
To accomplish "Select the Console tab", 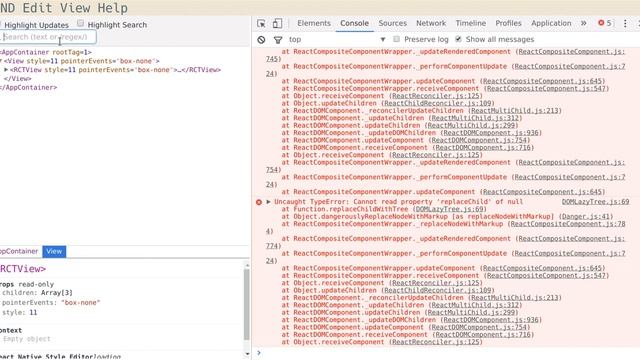I will tap(354, 23).
